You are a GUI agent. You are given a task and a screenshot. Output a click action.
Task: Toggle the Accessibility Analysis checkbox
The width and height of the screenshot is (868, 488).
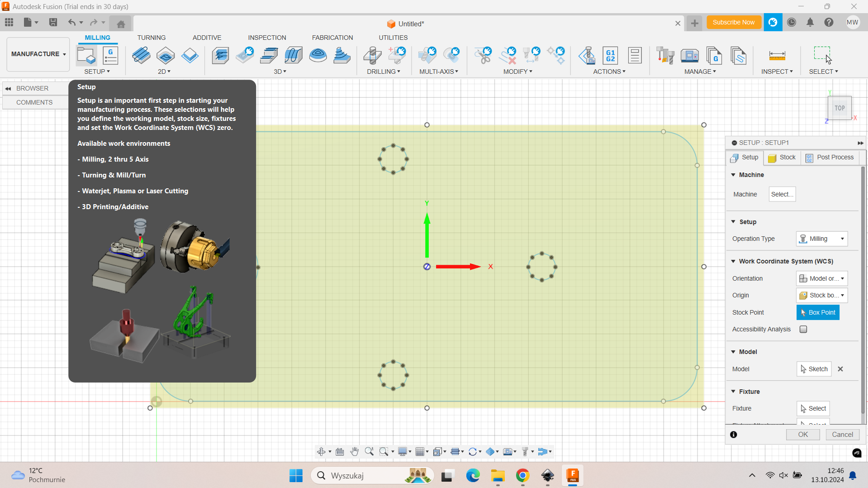(x=803, y=329)
